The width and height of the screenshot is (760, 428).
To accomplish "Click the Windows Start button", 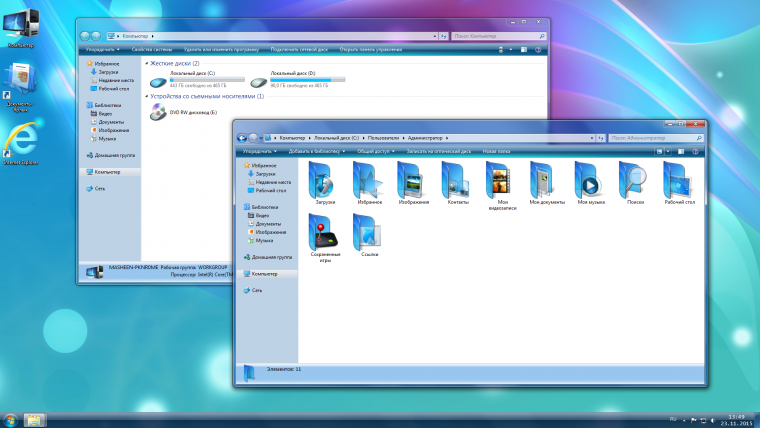I will click(9, 418).
